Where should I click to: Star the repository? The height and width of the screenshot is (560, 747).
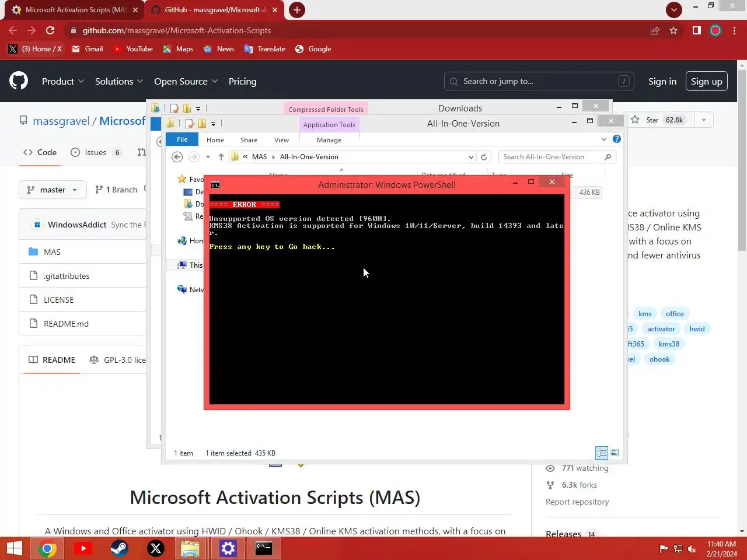tap(658, 120)
